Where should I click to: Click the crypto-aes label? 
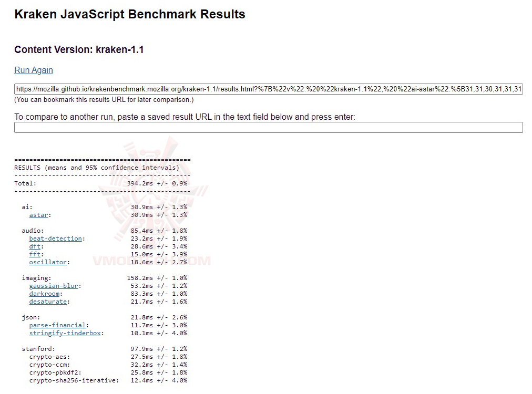point(49,357)
